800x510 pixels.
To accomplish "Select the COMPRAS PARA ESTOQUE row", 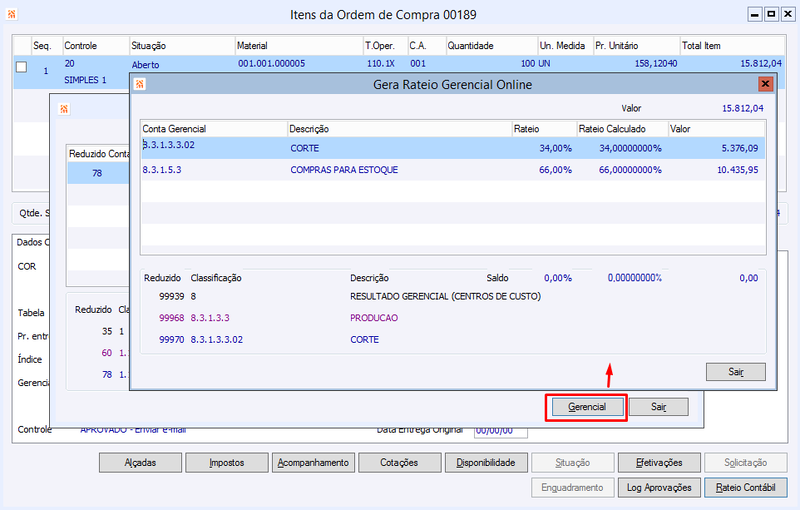I will tap(453, 170).
